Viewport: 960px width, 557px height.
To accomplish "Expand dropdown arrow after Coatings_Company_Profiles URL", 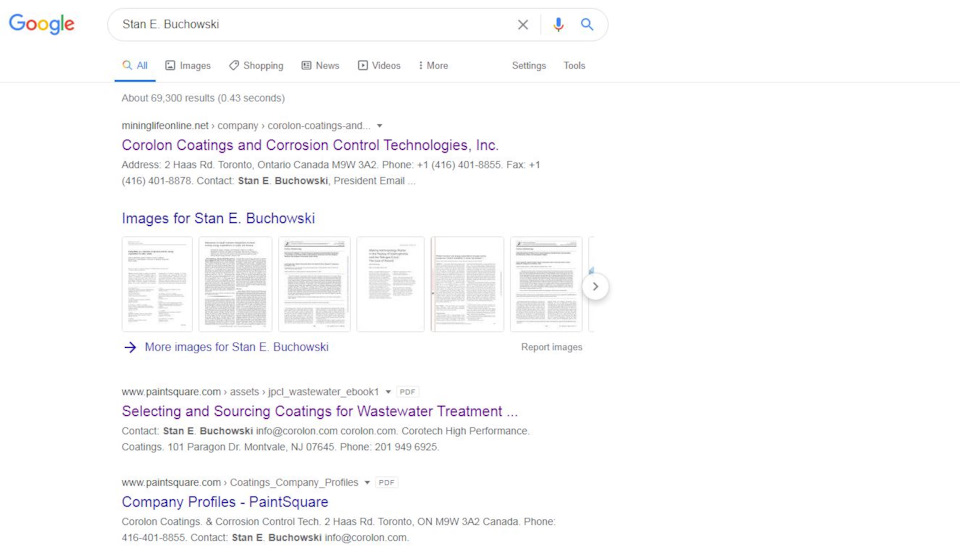I will tap(367, 482).
